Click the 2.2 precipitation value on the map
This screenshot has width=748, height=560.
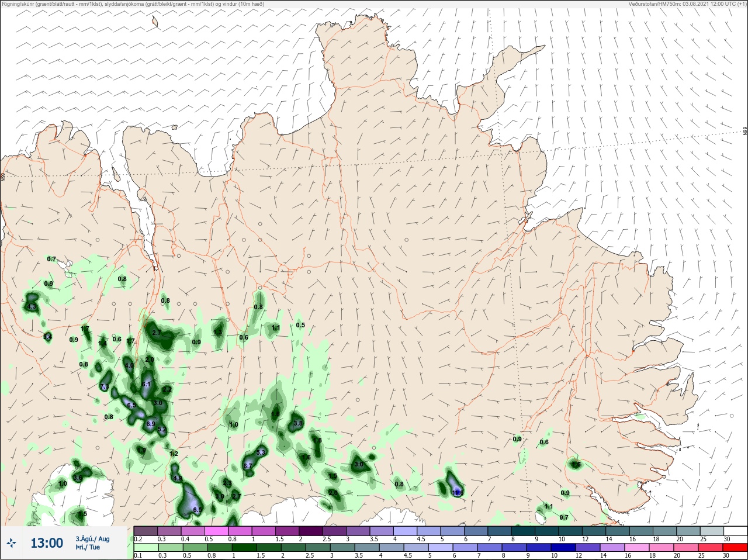[x=167, y=389]
